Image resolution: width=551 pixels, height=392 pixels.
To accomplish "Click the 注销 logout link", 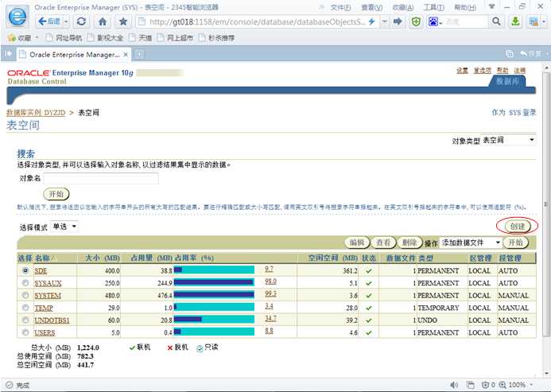I will pyautogui.click(x=519, y=70).
